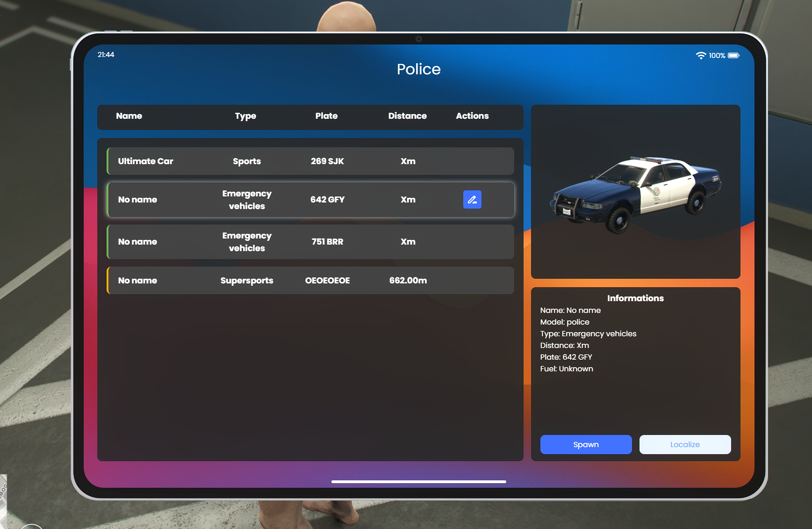812x529 pixels.
Task: Click the blue edit pencil icon
Action: (x=472, y=200)
